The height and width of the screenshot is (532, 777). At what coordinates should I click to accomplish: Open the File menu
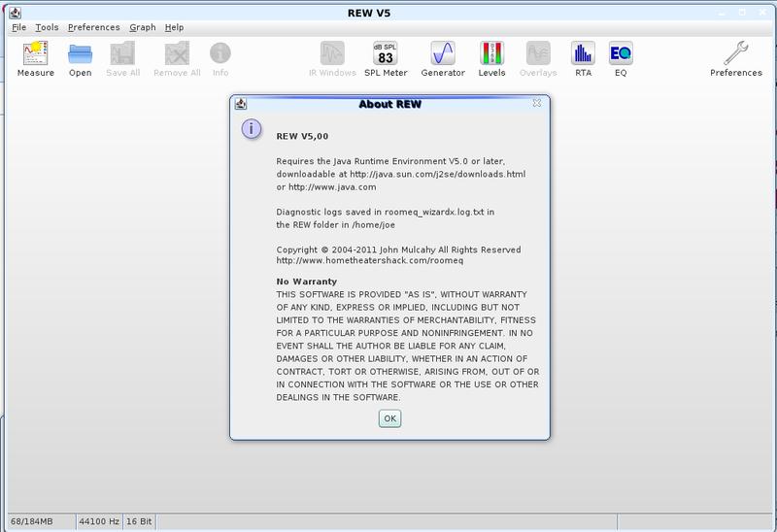click(18, 27)
